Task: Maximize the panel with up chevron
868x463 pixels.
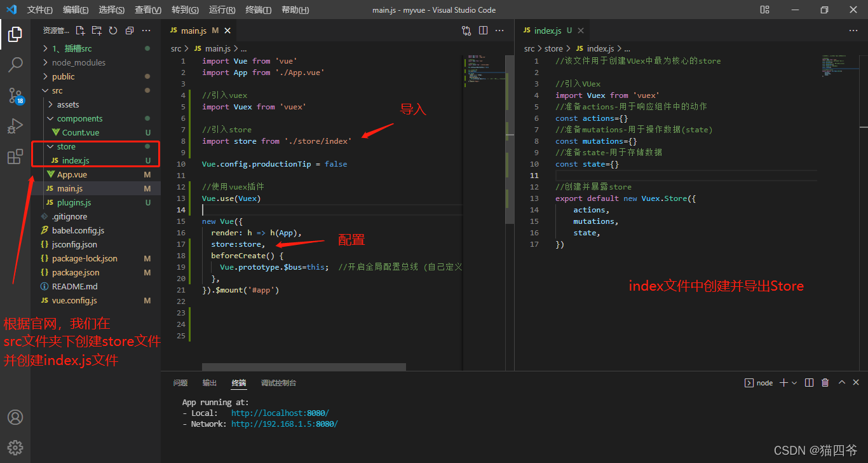Action: (x=842, y=383)
